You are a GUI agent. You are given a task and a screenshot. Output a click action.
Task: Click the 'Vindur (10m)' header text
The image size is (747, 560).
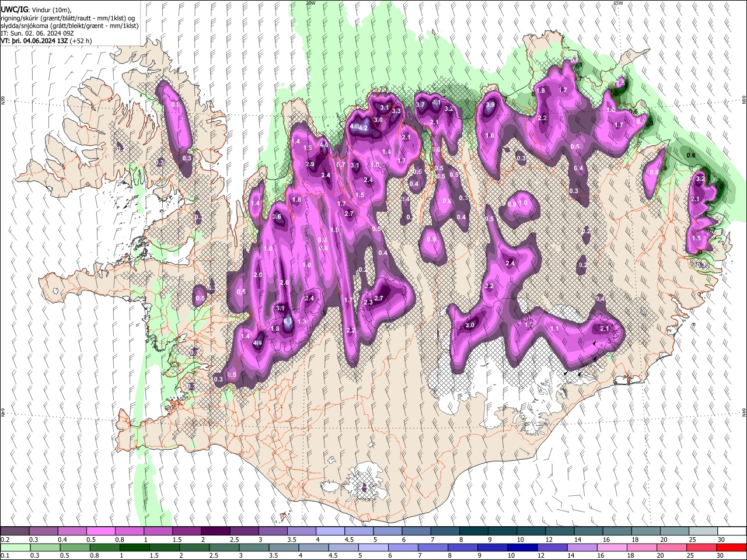coord(51,10)
